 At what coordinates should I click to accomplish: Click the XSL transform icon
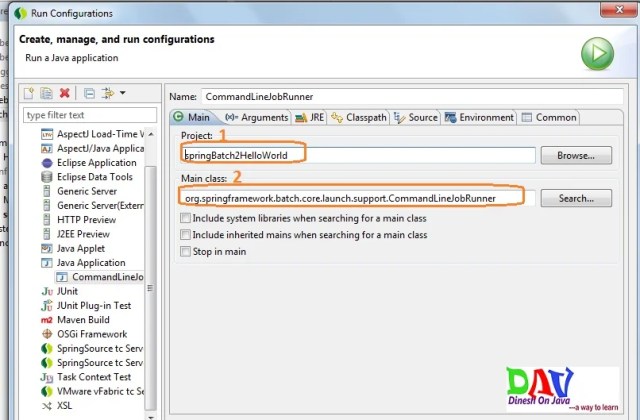pos(47,406)
